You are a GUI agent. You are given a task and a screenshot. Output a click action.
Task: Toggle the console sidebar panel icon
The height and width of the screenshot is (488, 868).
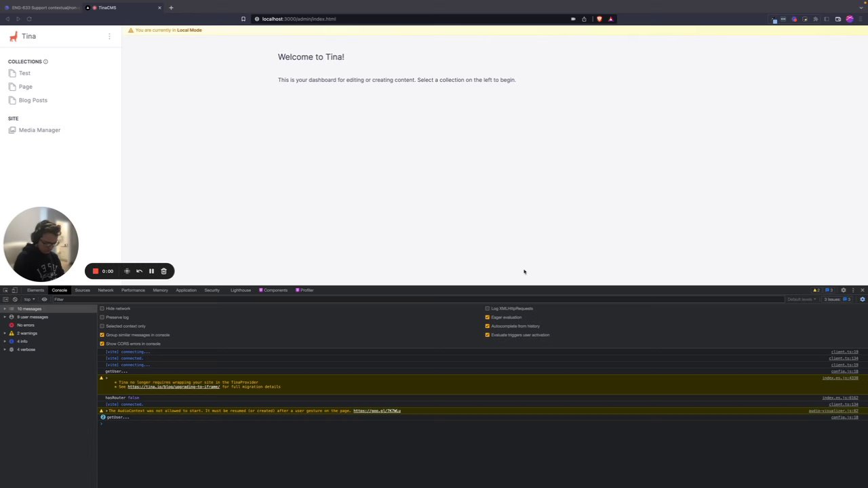[x=5, y=300]
